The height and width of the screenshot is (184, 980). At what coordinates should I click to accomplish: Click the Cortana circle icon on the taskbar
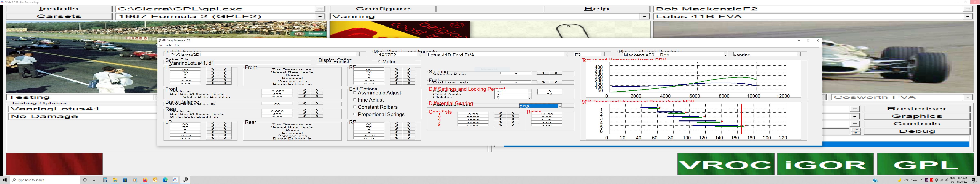(x=85, y=180)
